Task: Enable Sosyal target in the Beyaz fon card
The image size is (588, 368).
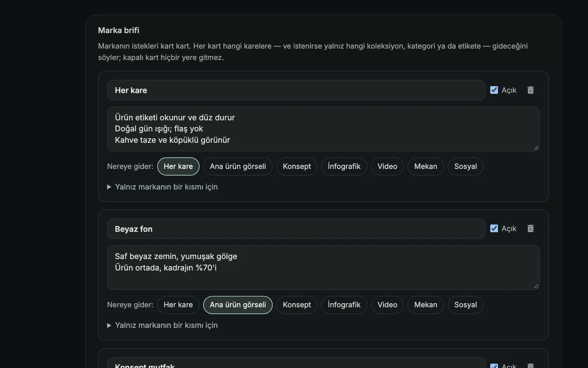Action: 466,305
